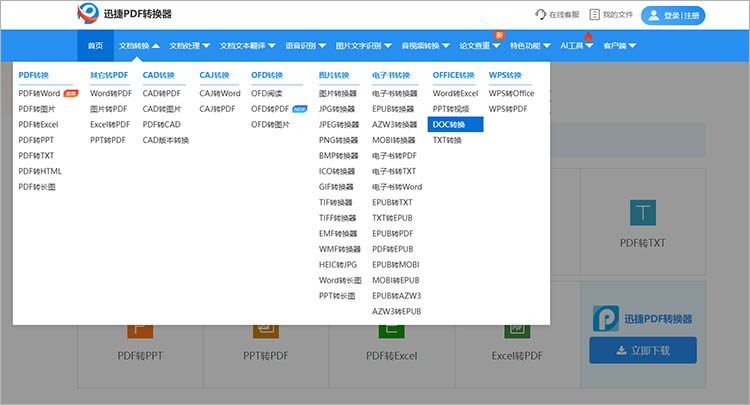Expand the 文档处理 dropdown
This screenshot has height=405, width=750.
pos(189,45)
